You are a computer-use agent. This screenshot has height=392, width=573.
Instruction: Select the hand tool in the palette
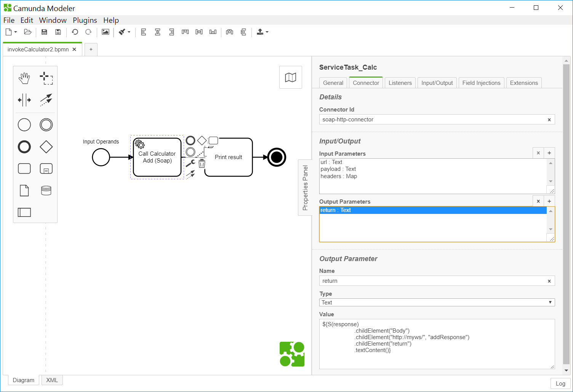pyautogui.click(x=24, y=78)
